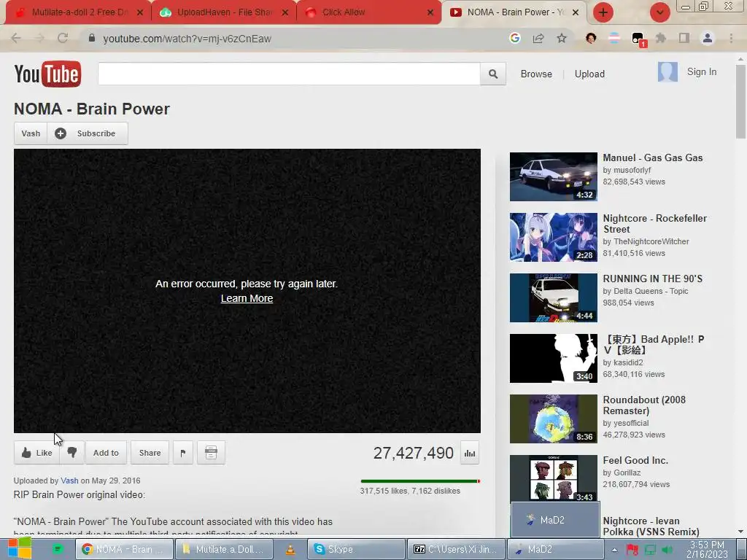Open the Windows Start button
This screenshot has height=560, width=747.
point(20,548)
